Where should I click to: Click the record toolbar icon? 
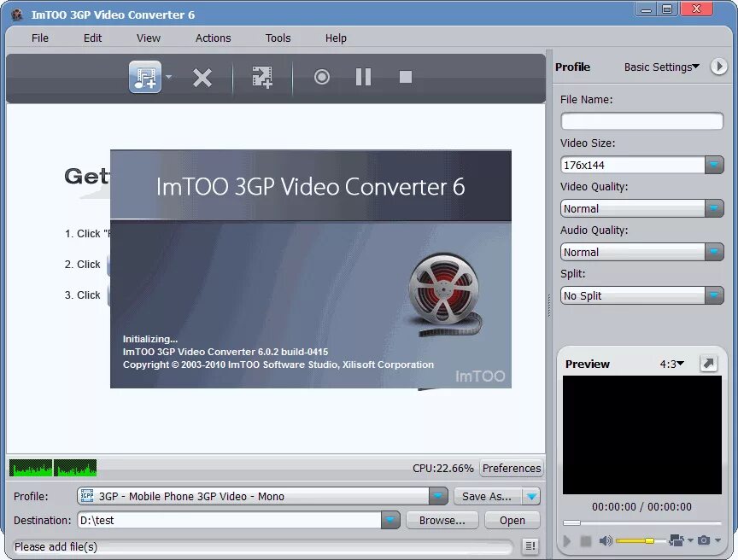[x=321, y=77]
